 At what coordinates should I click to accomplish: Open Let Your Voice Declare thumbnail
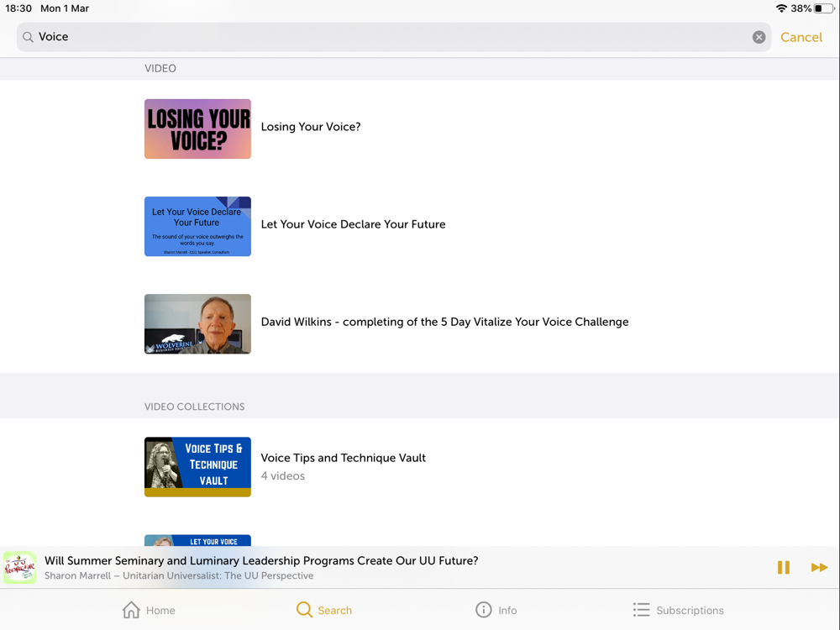[197, 226]
